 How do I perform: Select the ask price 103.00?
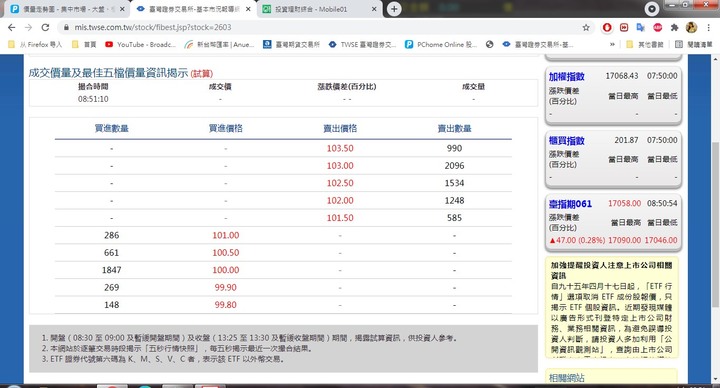click(x=340, y=166)
